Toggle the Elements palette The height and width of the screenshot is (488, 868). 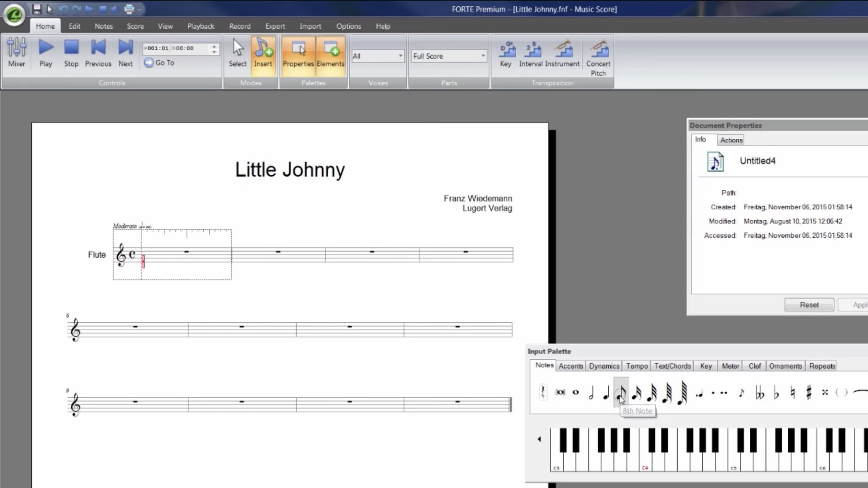tap(331, 53)
